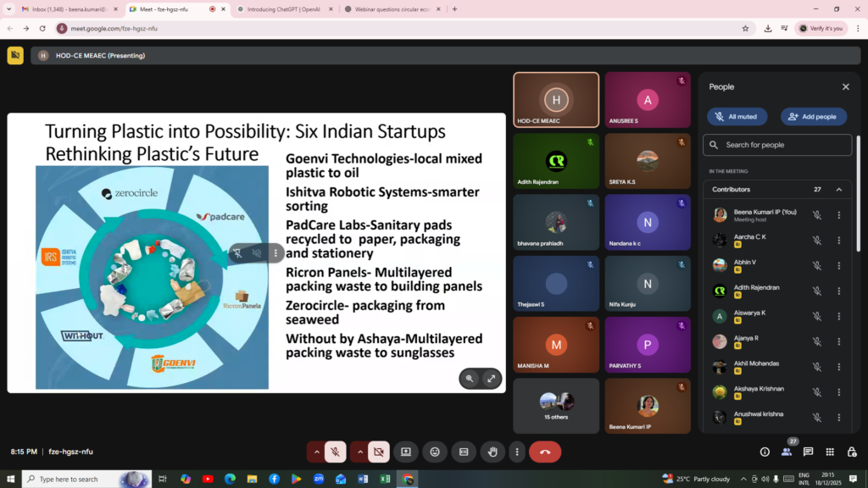The width and height of the screenshot is (868, 488).
Task: Toggle closed captions button
Action: pos(464,452)
